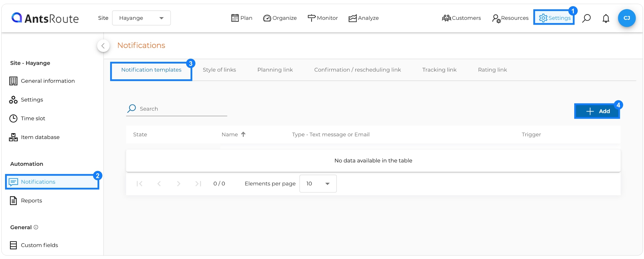Click the Custom fields icon
The height and width of the screenshot is (259, 644).
pos(13,245)
